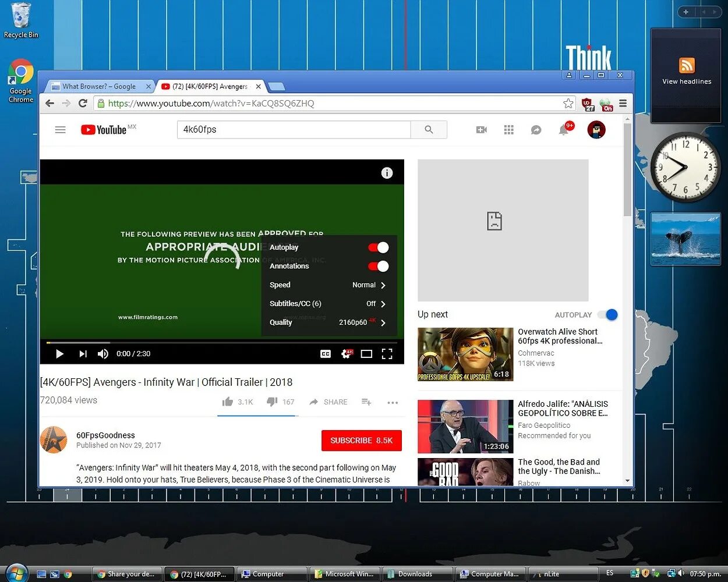The width and height of the screenshot is (728, 582).
Task: Open the Google Chrome desktop shortcut
Action: [x=21, y=81]
